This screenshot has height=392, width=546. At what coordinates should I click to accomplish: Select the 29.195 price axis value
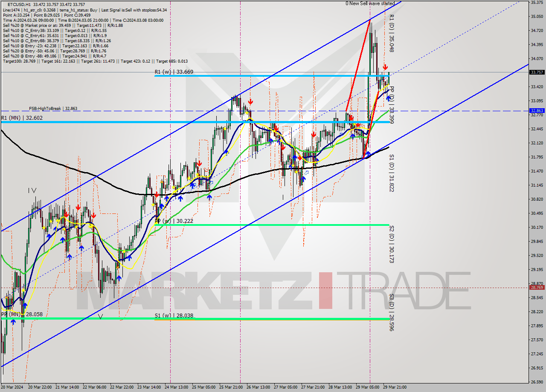click(537, 270)
